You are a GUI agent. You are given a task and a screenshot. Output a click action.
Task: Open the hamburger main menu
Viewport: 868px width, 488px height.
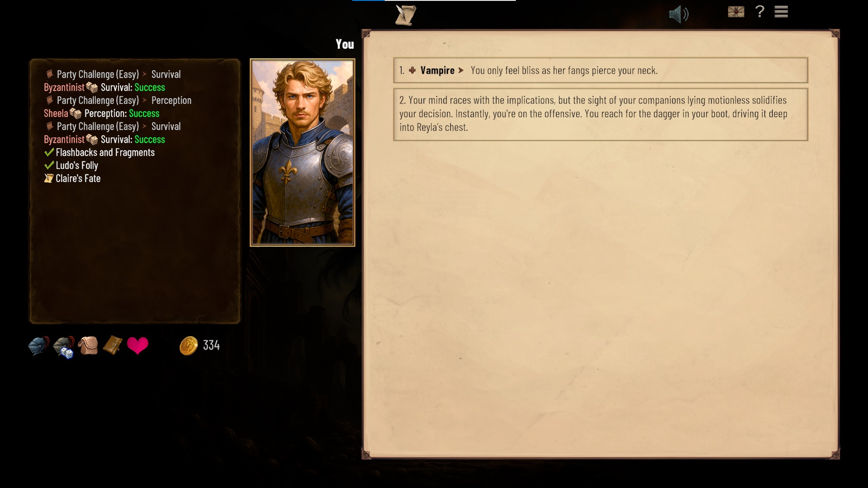point(781,12)
